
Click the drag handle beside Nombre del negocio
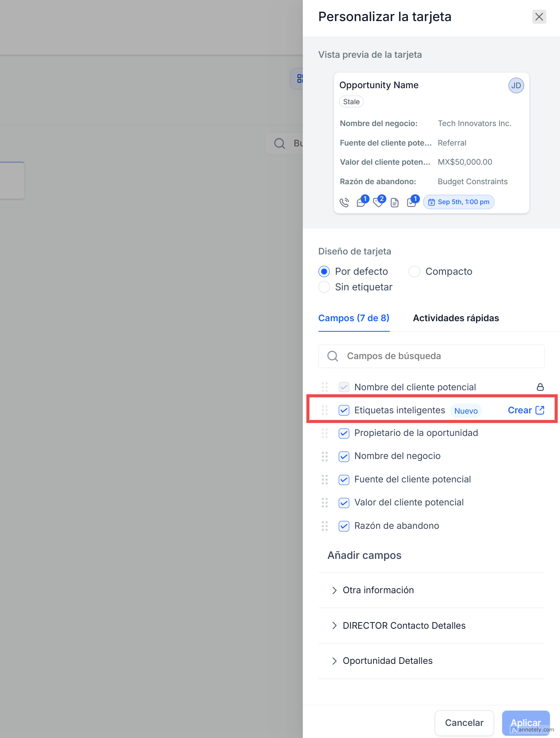point(325,456)
